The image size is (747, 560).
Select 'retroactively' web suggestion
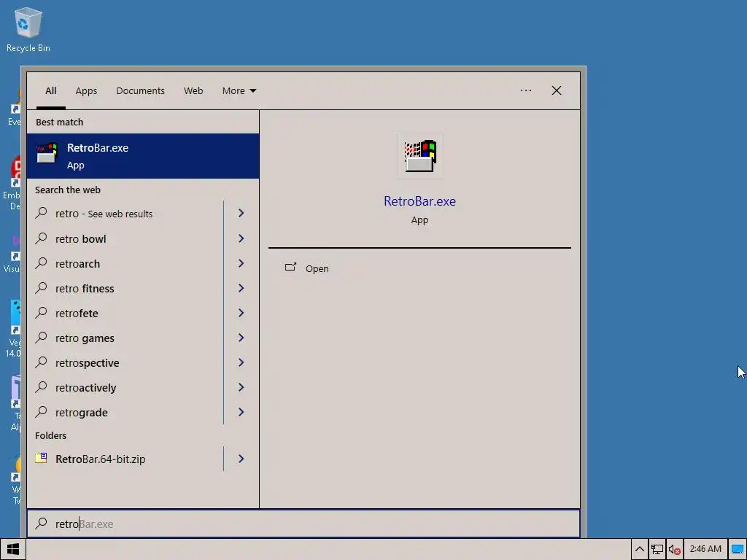tap(125, 386)
